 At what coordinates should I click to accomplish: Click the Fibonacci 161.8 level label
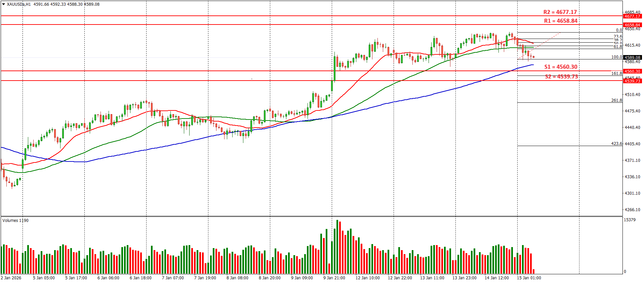(616, 74)
